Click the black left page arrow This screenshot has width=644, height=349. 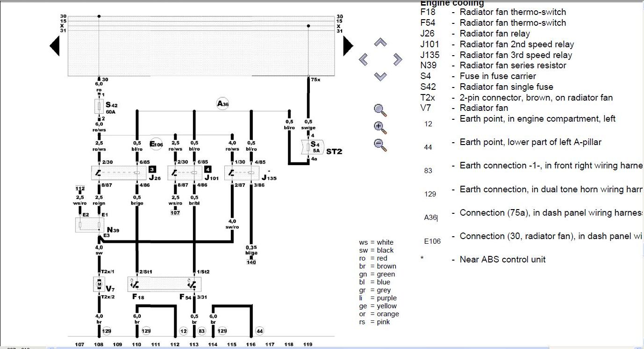54,46
